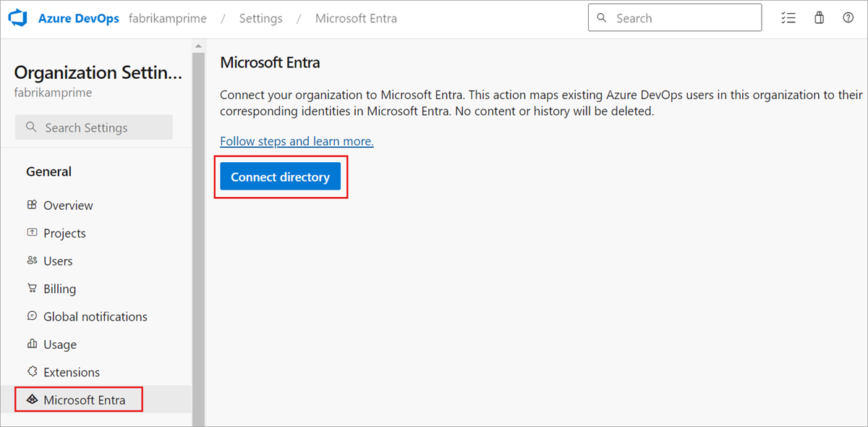Select the Microsoft Entra diamond icon
This screenshot has width=868, height=427.
click(32, 399)
